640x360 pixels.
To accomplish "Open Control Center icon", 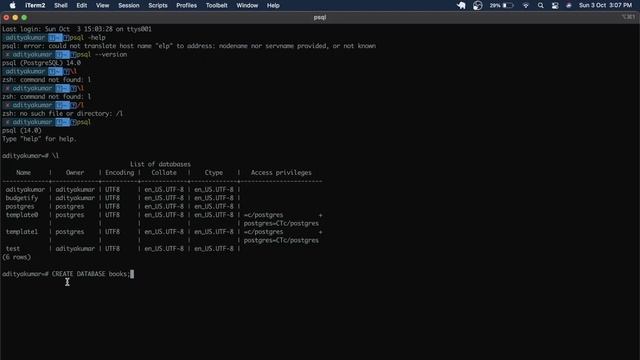I will tap(555, 5).
